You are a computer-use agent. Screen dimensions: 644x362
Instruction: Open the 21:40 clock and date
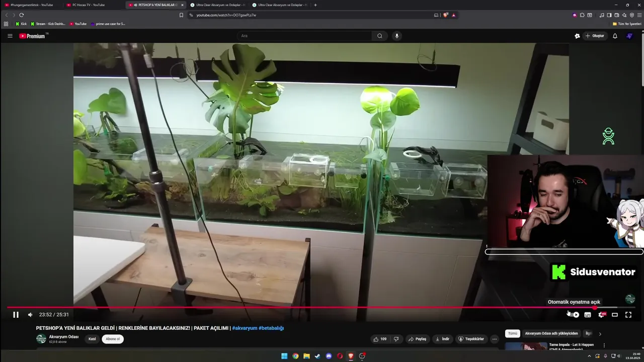pyautogui.click(x=632, y=356)
